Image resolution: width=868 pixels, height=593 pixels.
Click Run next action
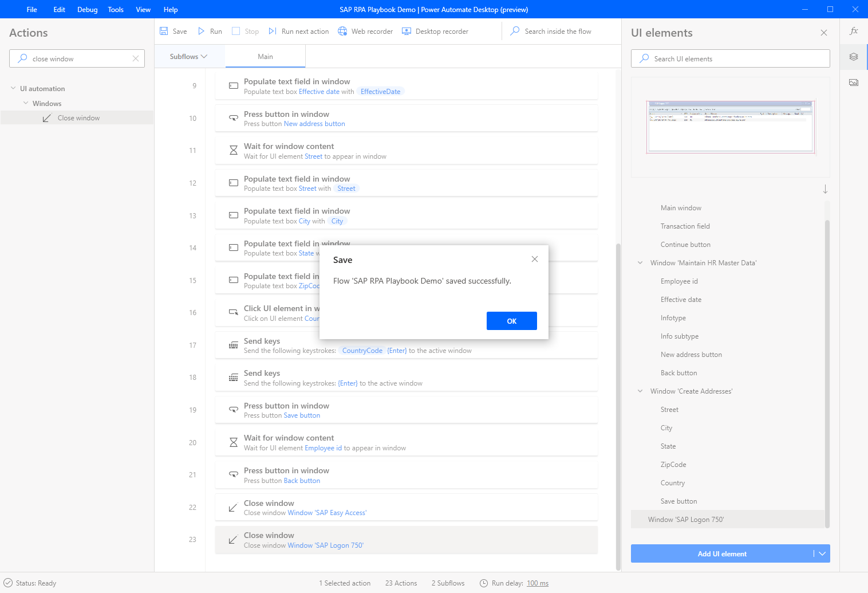298,32
